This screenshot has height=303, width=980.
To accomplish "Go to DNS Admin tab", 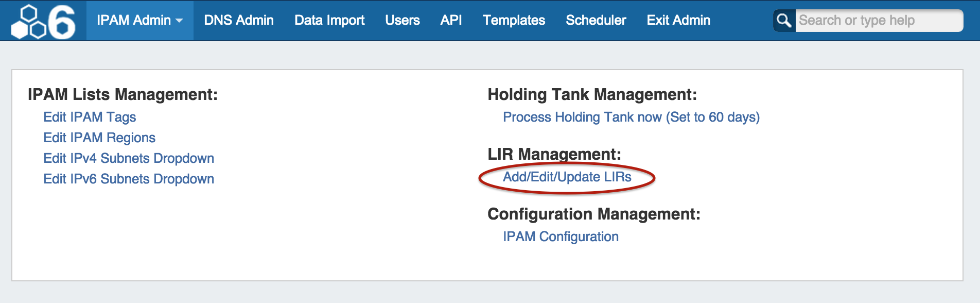I will (238, 20).
